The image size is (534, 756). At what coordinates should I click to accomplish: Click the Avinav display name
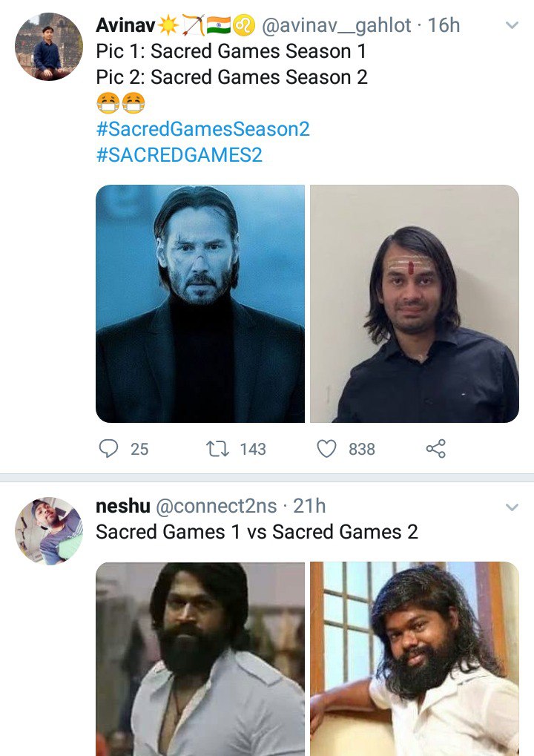125,25
